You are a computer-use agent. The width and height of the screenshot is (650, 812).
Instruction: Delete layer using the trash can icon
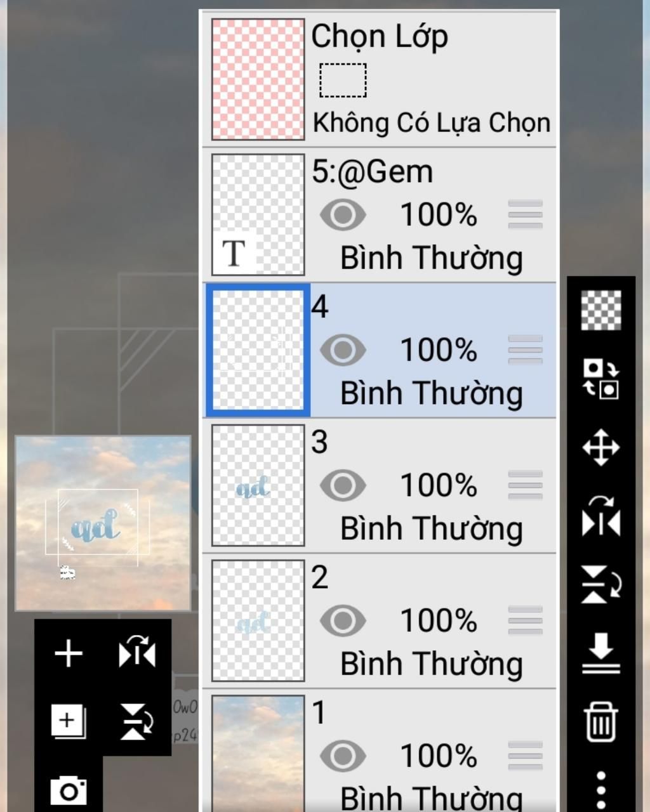600,721
